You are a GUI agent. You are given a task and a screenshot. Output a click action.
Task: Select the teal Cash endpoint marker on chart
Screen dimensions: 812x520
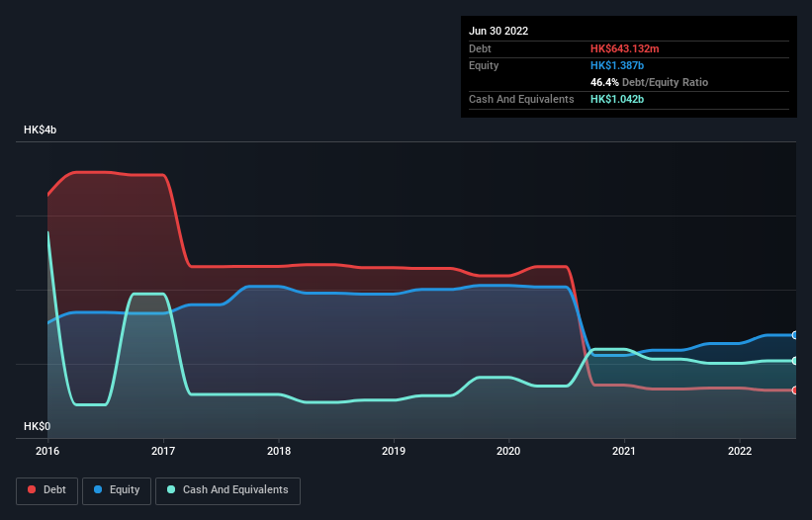[795, 361]
